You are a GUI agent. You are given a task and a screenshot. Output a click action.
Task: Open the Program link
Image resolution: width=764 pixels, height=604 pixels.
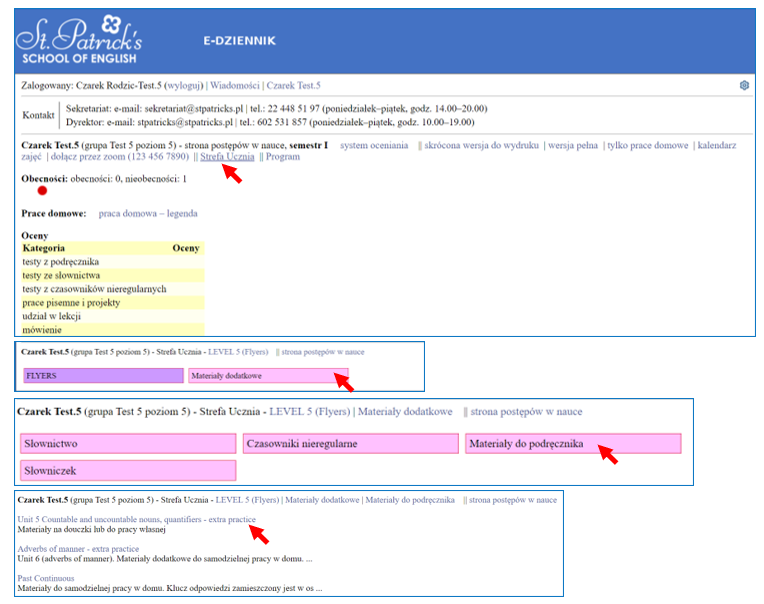283,156
